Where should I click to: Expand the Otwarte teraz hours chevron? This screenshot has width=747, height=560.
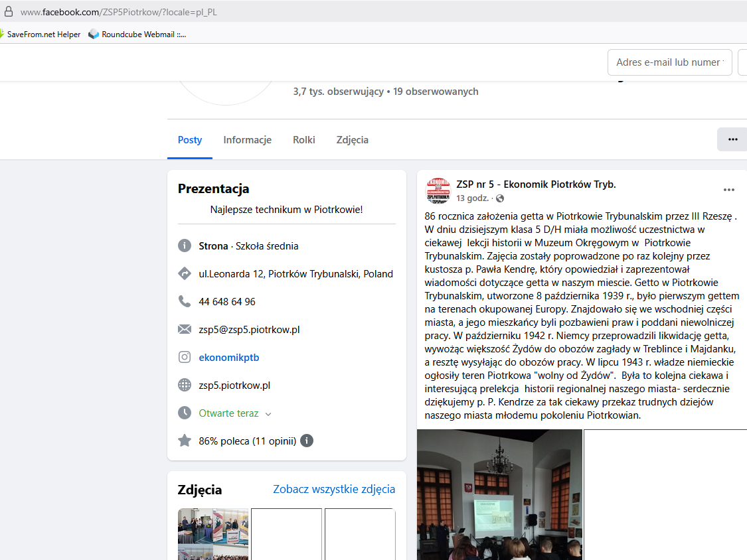tap(268, 414)
